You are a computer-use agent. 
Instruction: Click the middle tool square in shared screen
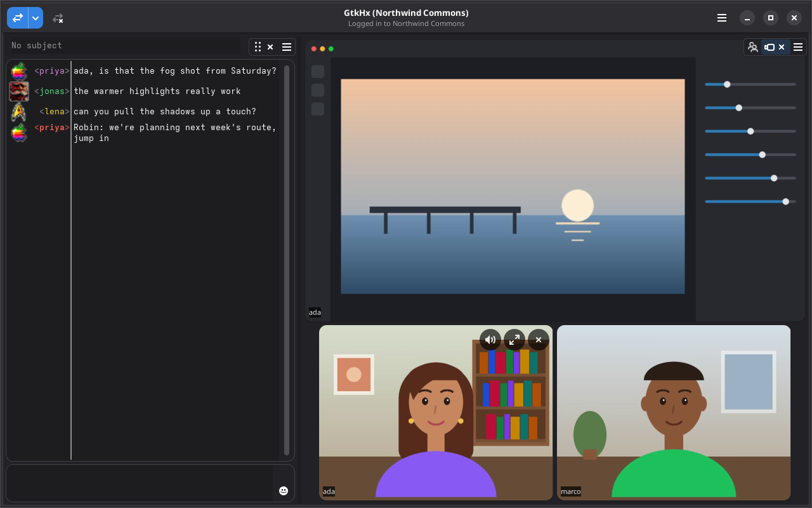318,90
